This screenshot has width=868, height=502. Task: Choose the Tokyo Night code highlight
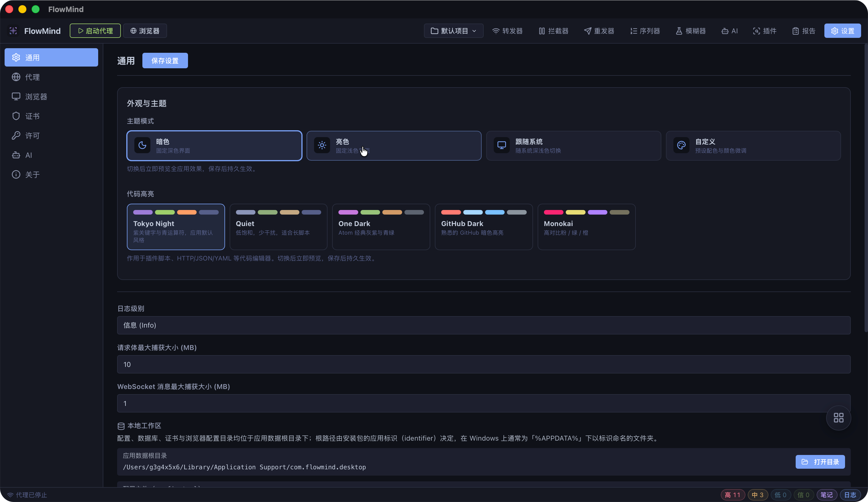[176, 227]
